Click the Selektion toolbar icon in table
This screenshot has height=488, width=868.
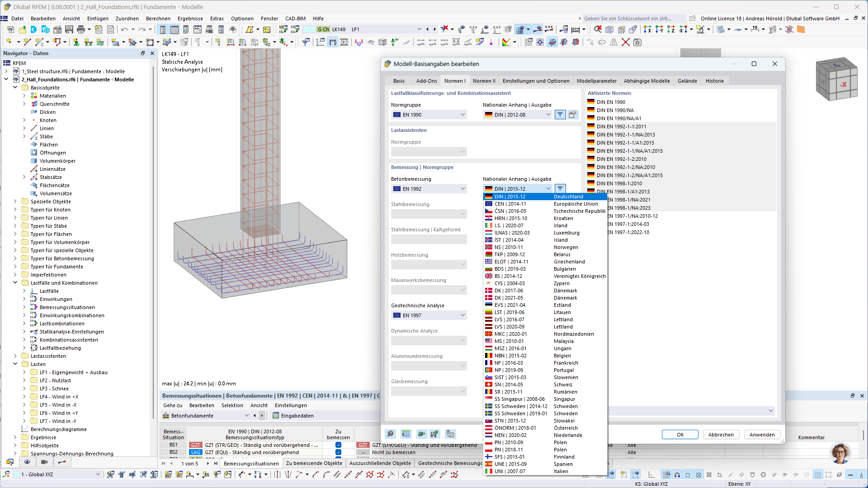click(231, 405)
